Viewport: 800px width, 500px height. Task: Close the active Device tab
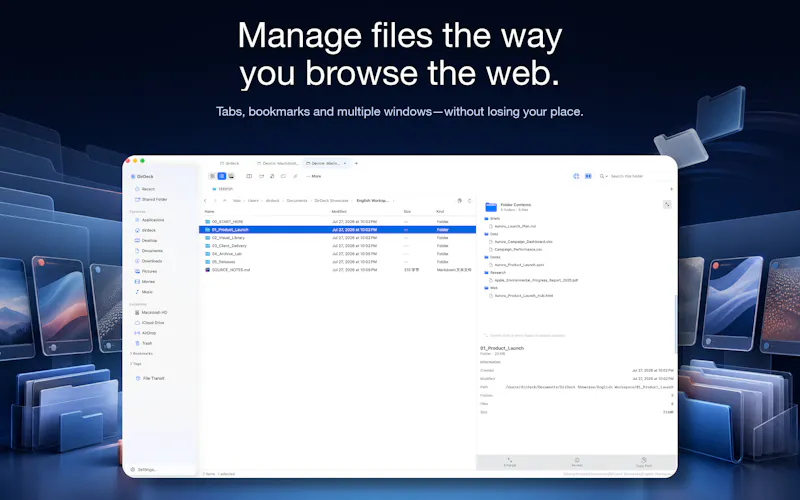(x=345, y=163)
